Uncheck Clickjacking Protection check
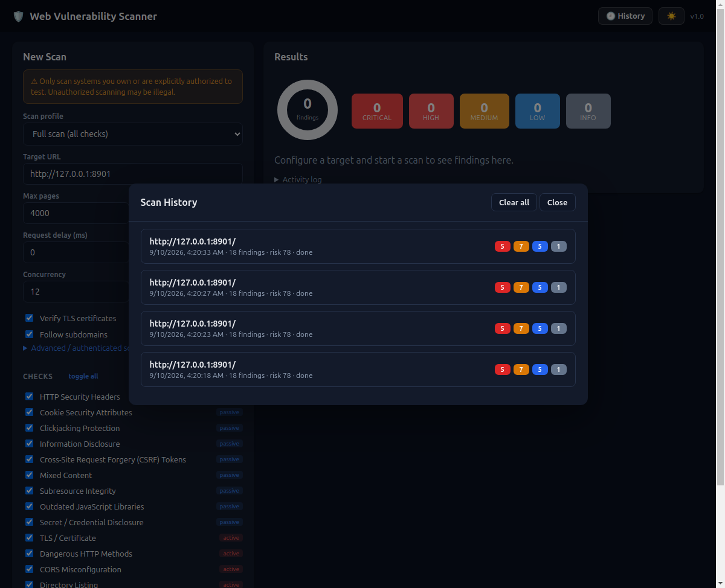725x588 pixels. [29, 428]
